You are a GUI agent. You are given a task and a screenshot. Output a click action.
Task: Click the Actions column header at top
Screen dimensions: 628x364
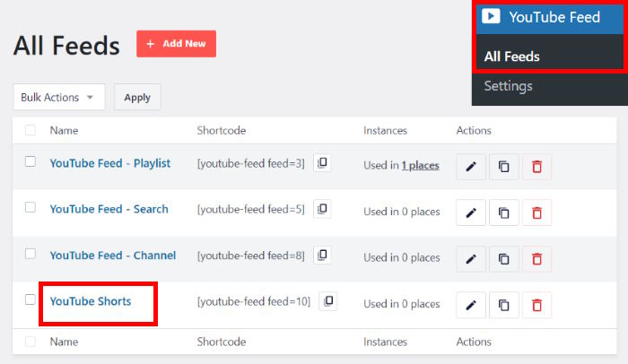tap(474, 131)
